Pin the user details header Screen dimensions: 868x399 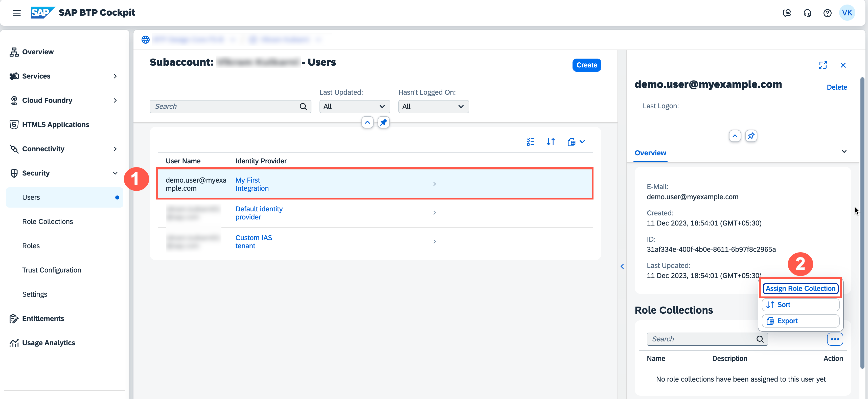click(x=751, y=136)
